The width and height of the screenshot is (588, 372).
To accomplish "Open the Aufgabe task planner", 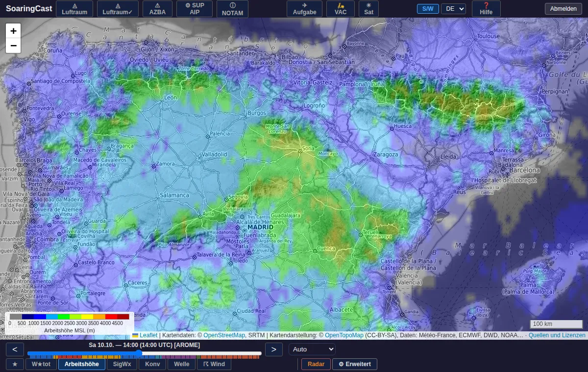I will pos(304,9).
